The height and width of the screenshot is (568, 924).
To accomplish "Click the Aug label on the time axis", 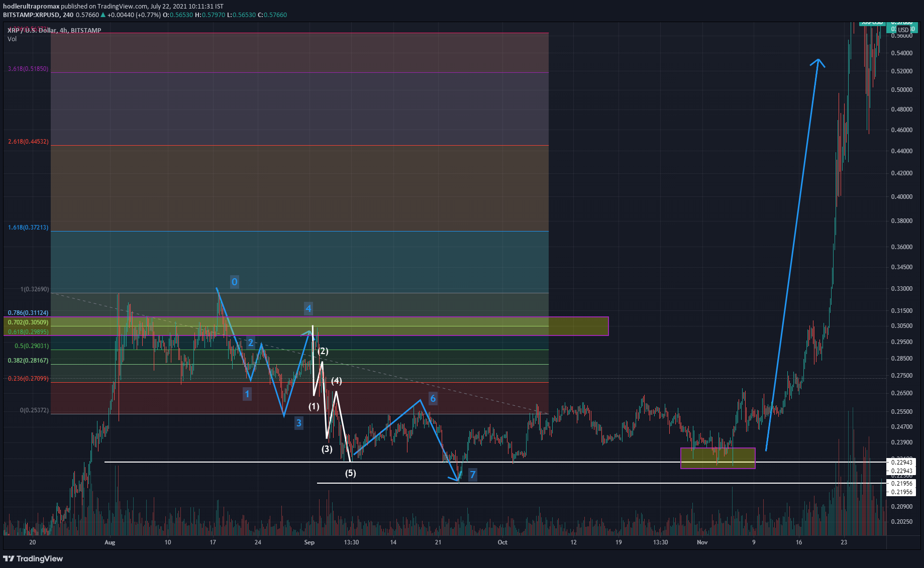I will pyautogui.click(x=110, y=542).
